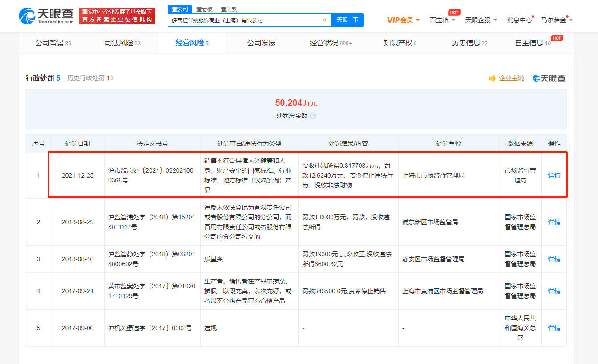Switch to the 知识产权 tab
Screen dimensions: 598x364
point(400,43)
